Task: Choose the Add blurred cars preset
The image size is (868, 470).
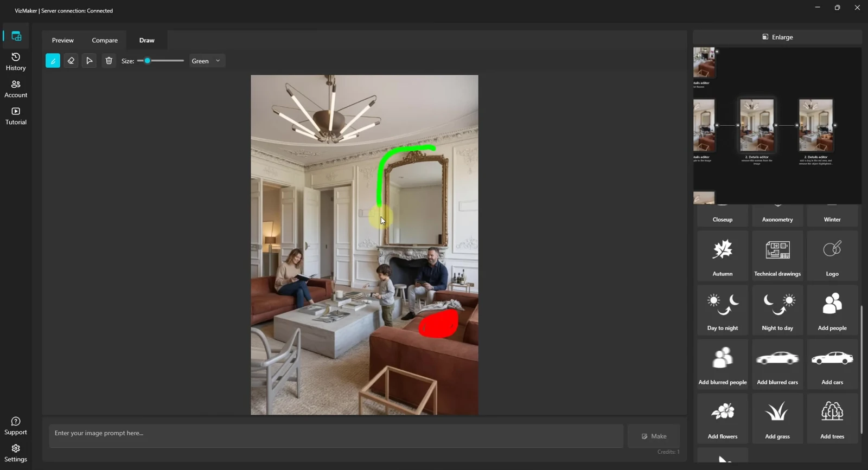Action: click(x=777, y=364)
